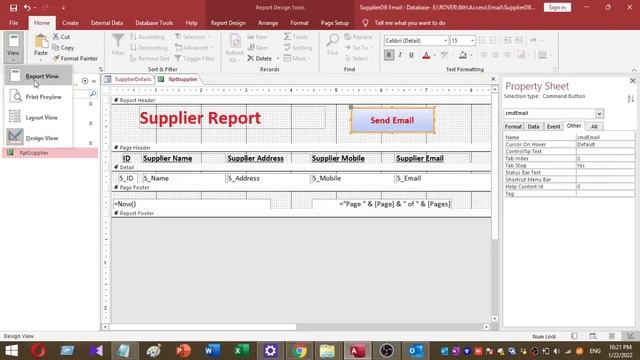640x360 pixels.
Task: Open the Page Setup tab
Action: pyautogui.click(x=335, y=23)
